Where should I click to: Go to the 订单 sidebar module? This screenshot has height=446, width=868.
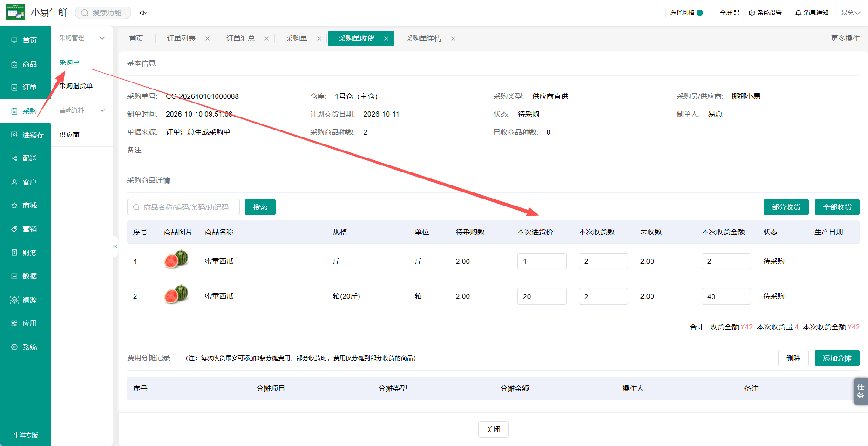coord(26,87)
